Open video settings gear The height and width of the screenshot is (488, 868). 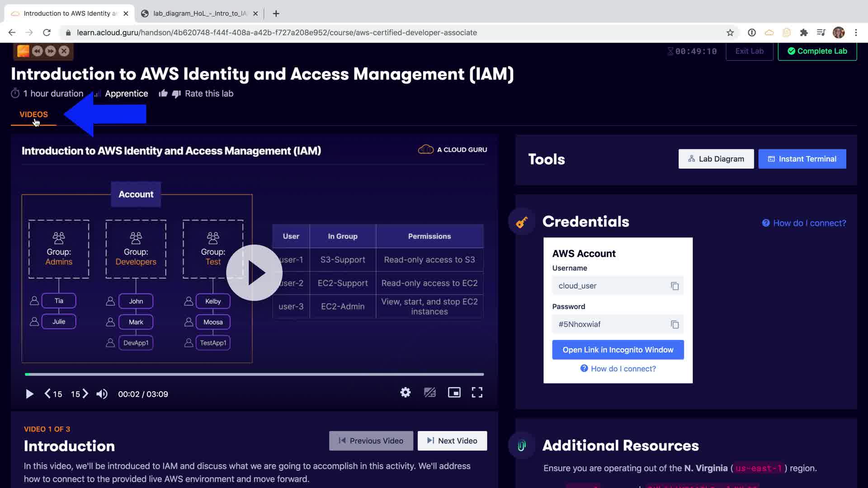click(x=406, y=393)
